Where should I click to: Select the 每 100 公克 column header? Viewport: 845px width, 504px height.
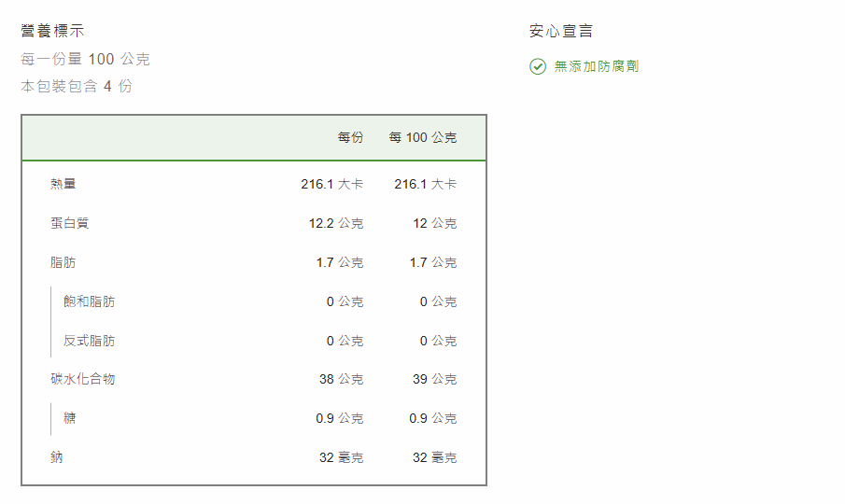click(x=423, y=137)
